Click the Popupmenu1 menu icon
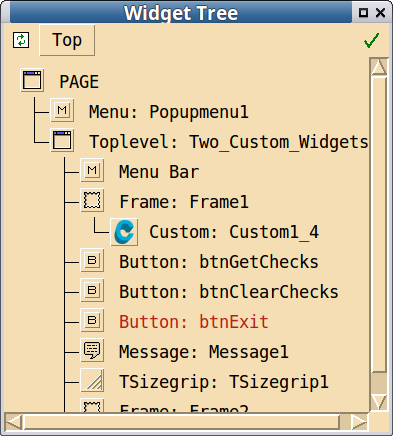This screenshot has height=436, width=393. (62, 110)
